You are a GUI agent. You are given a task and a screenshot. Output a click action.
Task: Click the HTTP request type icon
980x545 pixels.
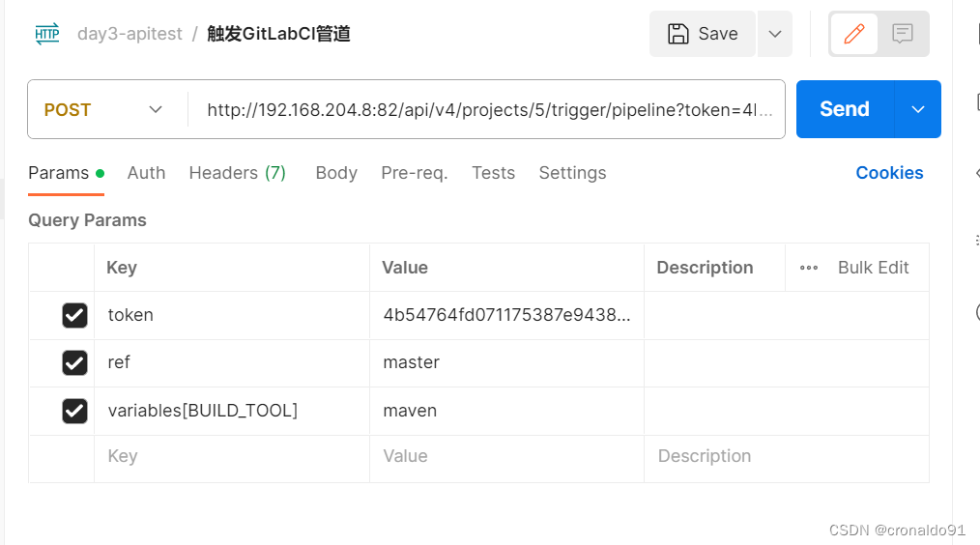47,33
